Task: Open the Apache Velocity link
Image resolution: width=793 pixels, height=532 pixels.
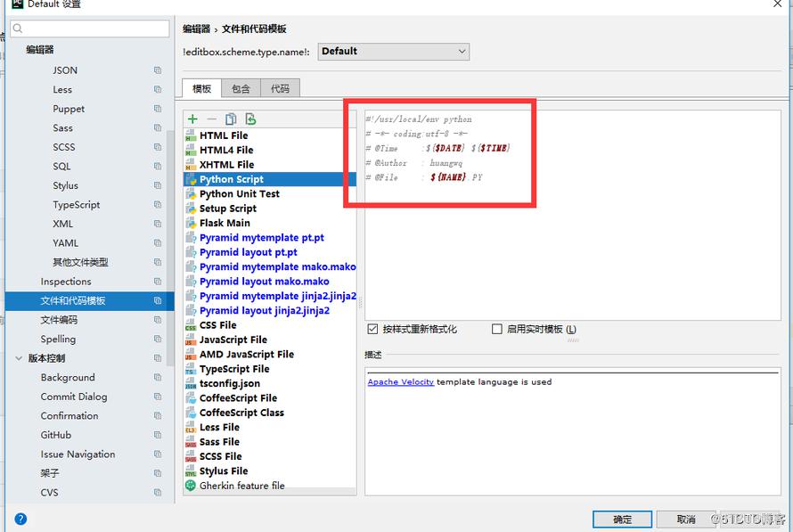Action: coord(401,381)
